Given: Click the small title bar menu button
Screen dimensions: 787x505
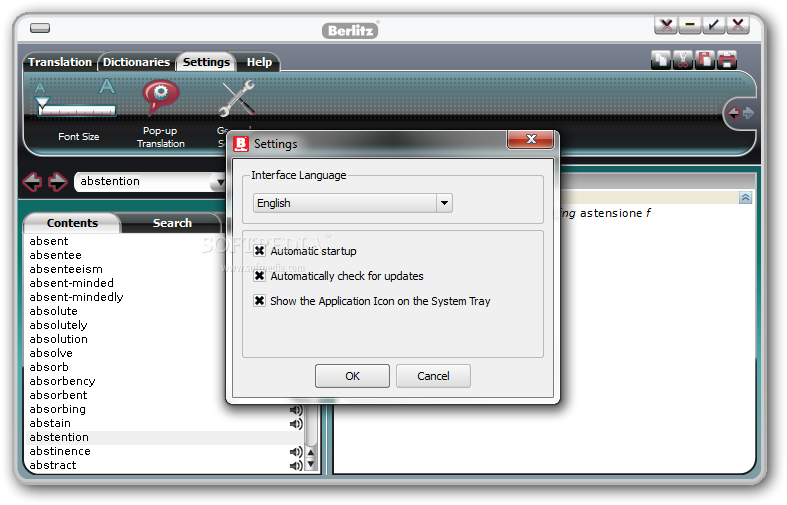Looking at the screenshot, I should click(40, 28).
